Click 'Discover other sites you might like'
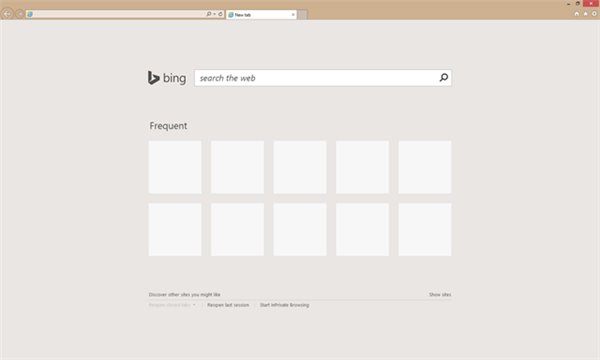Viewport: 600px width, 360px height. [184, 295]
